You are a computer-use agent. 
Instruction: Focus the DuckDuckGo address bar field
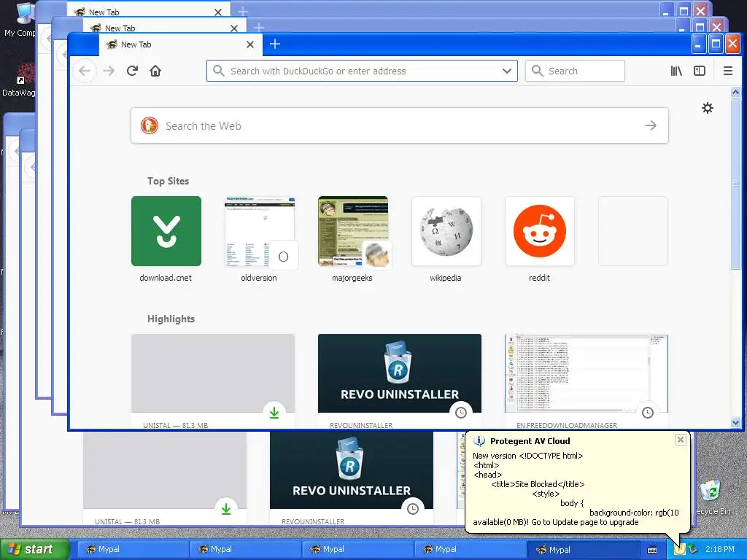pyautogui.click(x=362, y=71)
